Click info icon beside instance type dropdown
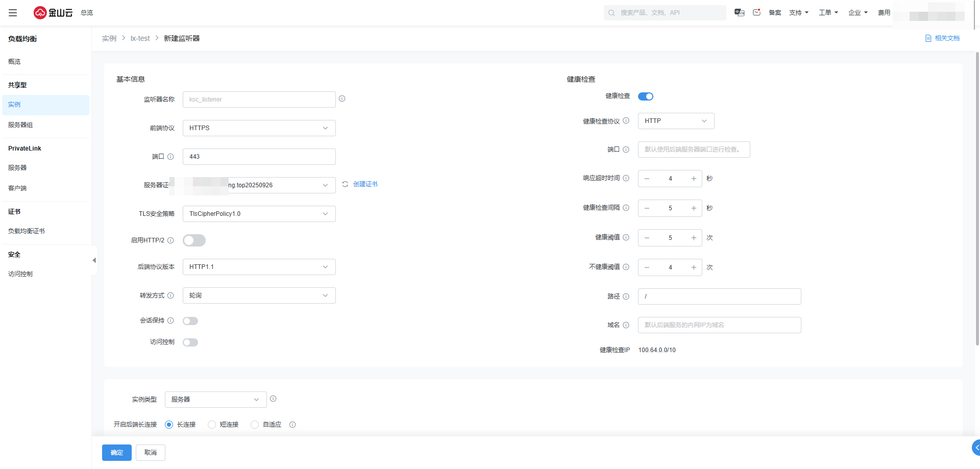The image size is (980, 469). click(273, 399)
